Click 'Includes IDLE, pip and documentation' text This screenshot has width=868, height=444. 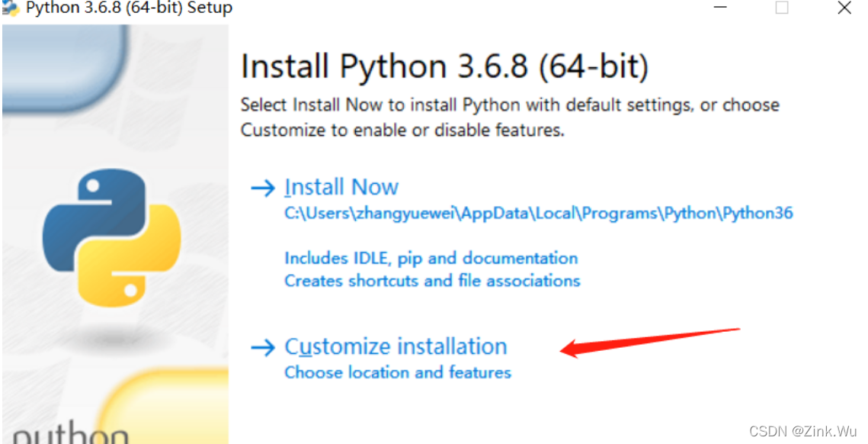431,259
